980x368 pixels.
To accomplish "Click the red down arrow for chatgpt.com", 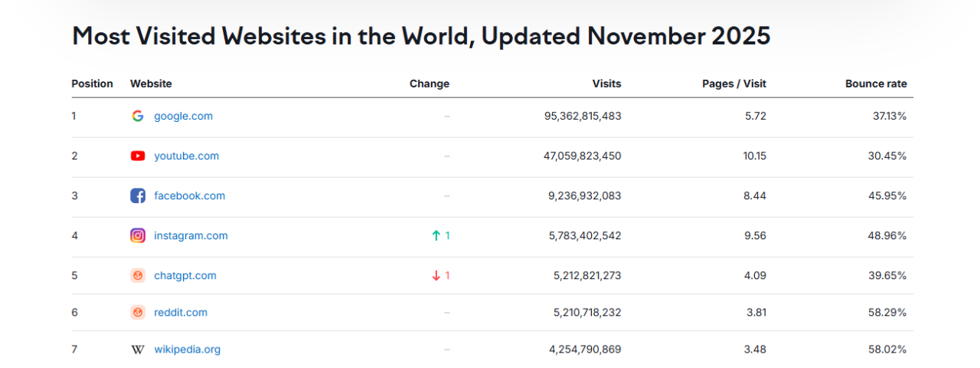I will (x=436, y=275).
